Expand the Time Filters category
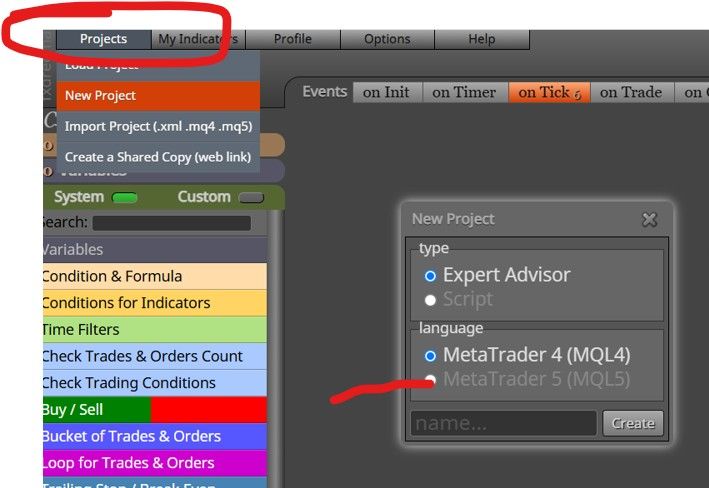The image size is (709, 488). [155, 329]
